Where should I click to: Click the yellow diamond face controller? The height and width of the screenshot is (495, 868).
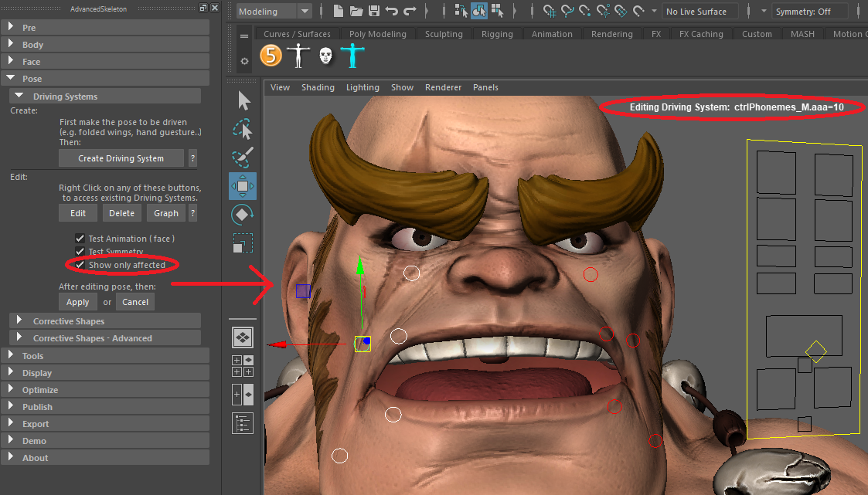point(815,351)
